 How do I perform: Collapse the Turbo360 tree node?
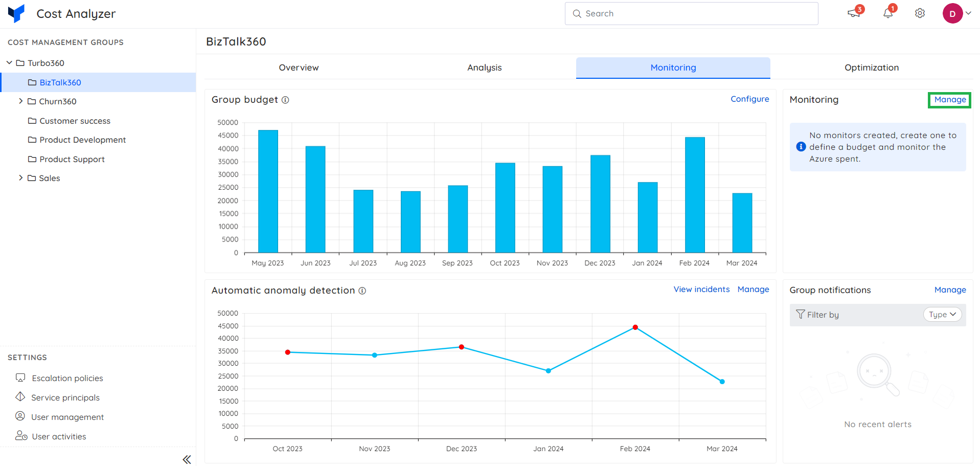point(9,62)
